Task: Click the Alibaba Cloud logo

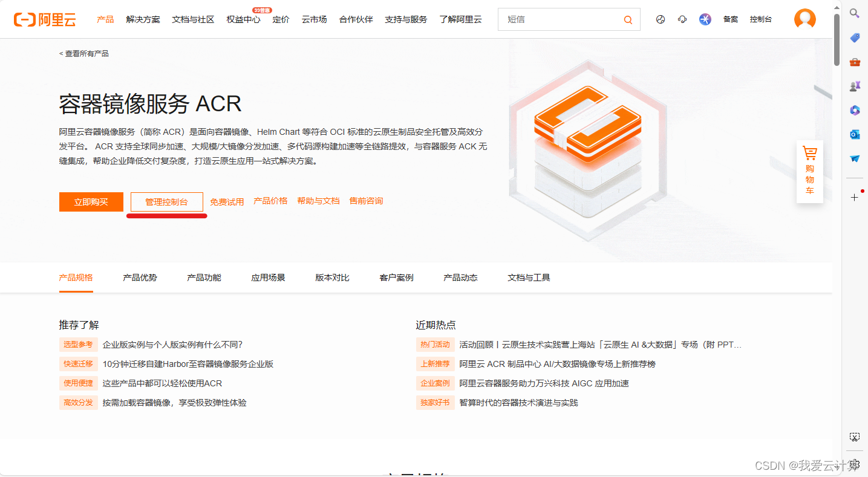Action: (x=45, y=19)
